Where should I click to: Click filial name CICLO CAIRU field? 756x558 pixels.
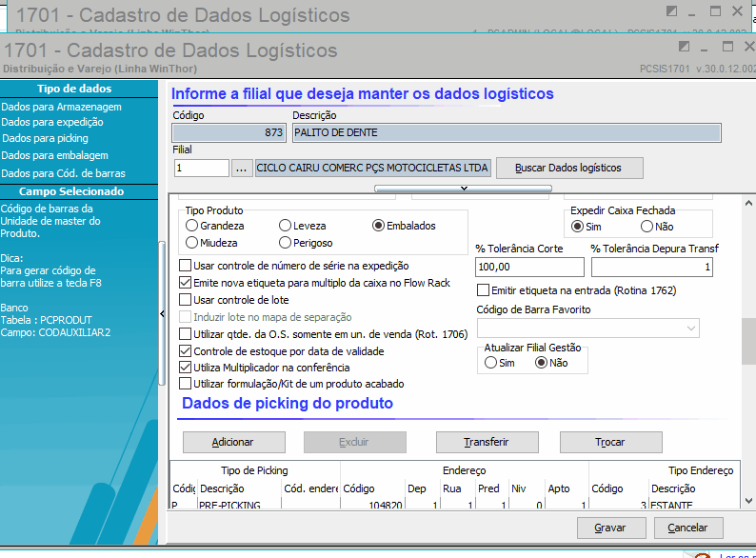[372, 168]
